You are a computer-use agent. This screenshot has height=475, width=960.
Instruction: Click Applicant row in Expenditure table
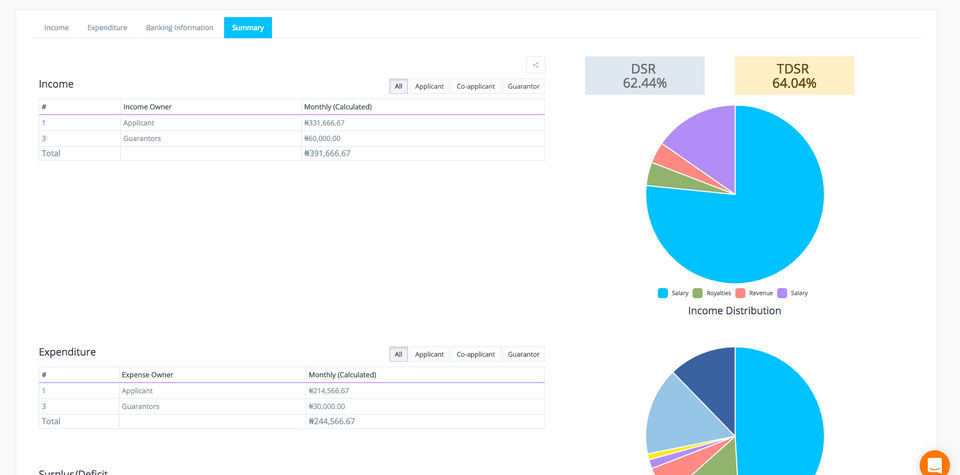[291, 391]
